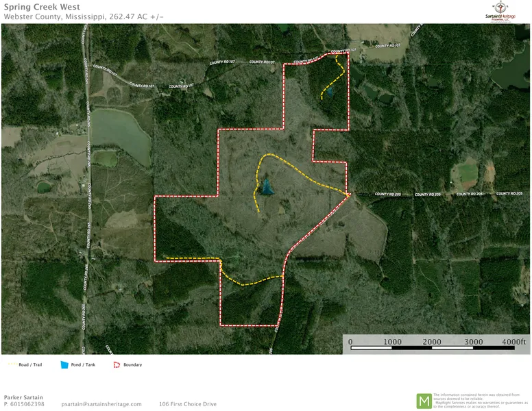The height and width of the screenshot is (411, 532).
Task: Click the 106 First Choice Drive address
Action: [x=187, y=404]
